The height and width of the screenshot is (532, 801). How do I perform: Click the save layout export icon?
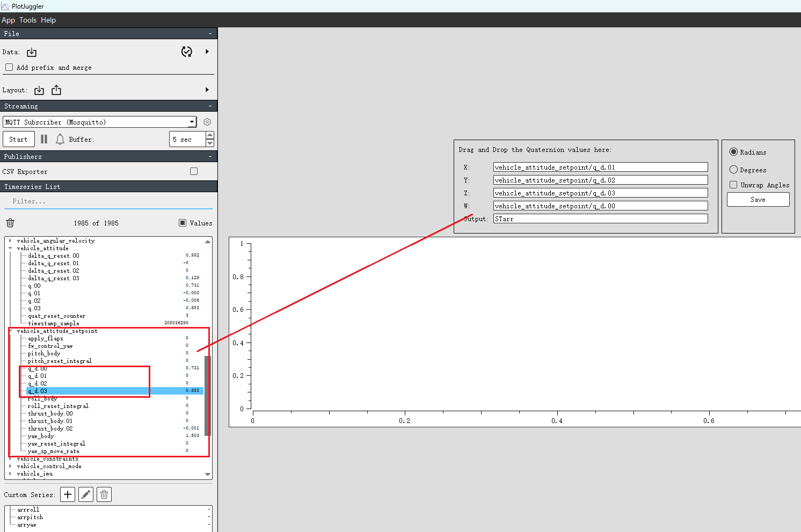click(56, 90)
